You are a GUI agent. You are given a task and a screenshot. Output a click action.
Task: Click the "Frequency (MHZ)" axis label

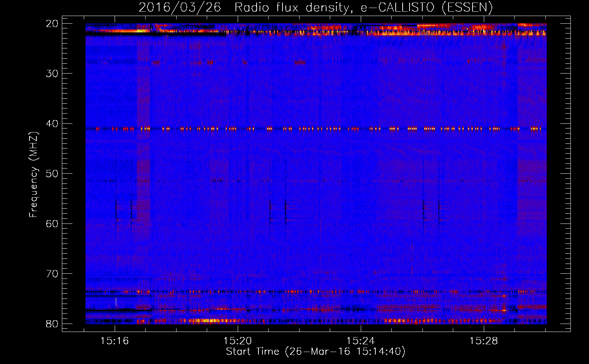[33, 175]
